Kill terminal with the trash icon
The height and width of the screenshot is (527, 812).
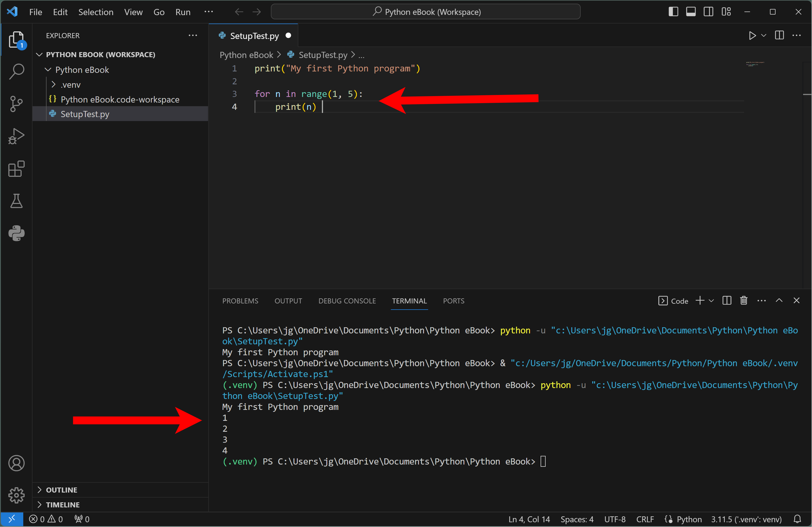744,301
